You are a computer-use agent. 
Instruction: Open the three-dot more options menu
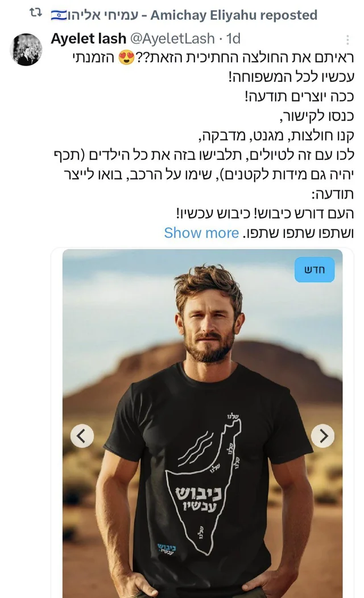coord(348,40)
